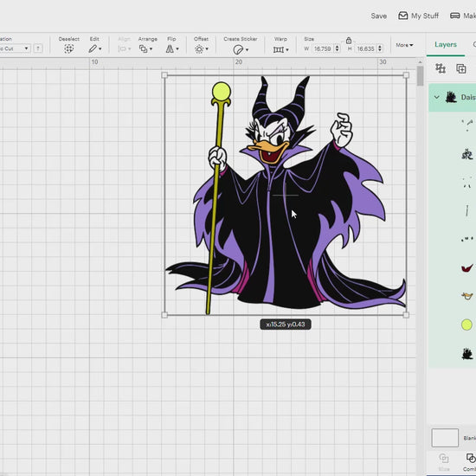Select the staff line layer thumbnail
The height and width of the screenshot is (476, 476).
click(x=466, y=210)
